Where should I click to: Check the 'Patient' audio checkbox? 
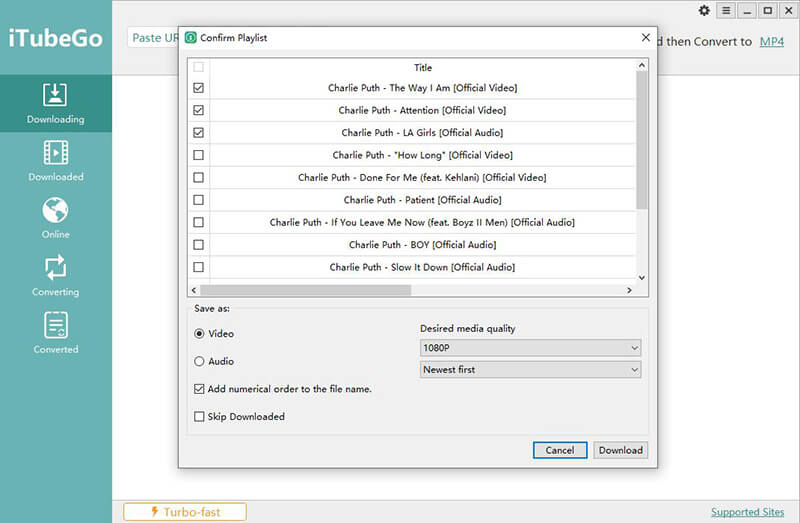coord(198,200)
